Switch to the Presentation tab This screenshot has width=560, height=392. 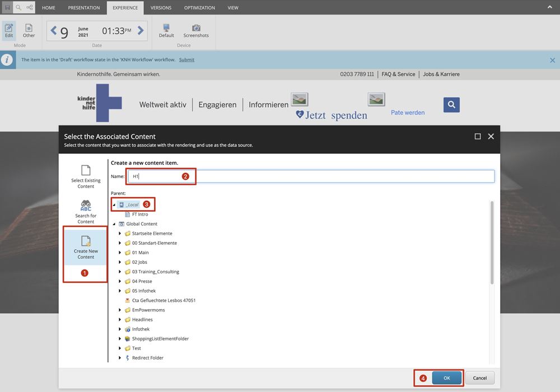point(84,8)
